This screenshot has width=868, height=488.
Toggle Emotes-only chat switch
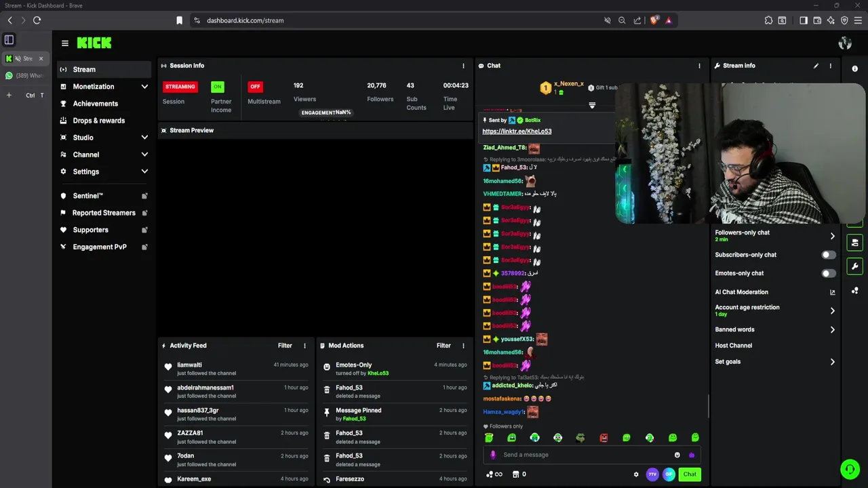point(829,273)
